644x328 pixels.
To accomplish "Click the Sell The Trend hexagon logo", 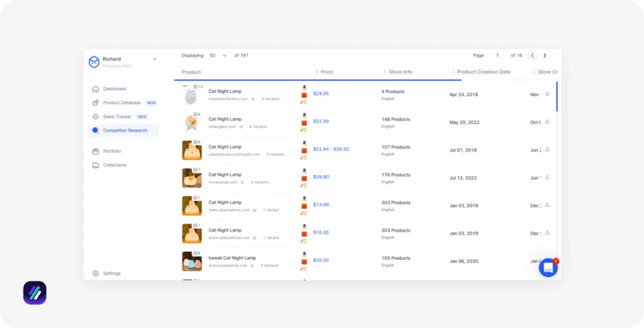I will coord(94,62).
